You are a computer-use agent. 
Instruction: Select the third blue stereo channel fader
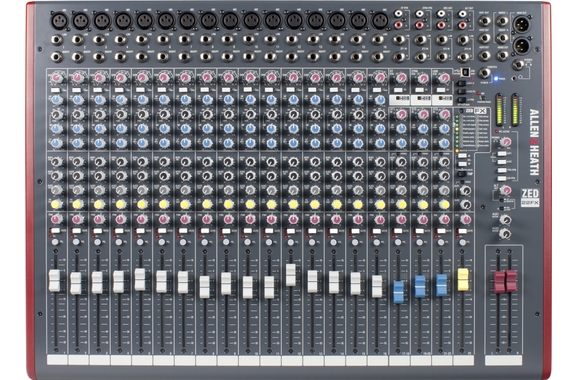tap(442, 285)
